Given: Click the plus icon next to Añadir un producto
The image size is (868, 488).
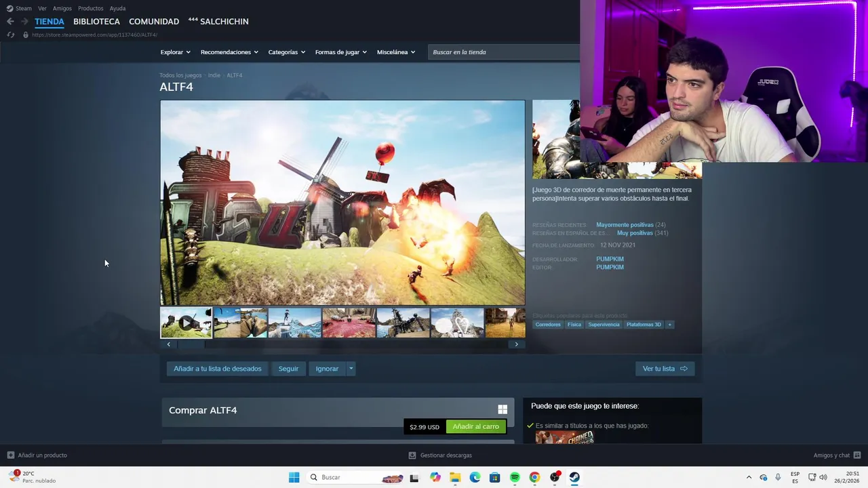Looking at the screenshot, I should pos(10,455).
